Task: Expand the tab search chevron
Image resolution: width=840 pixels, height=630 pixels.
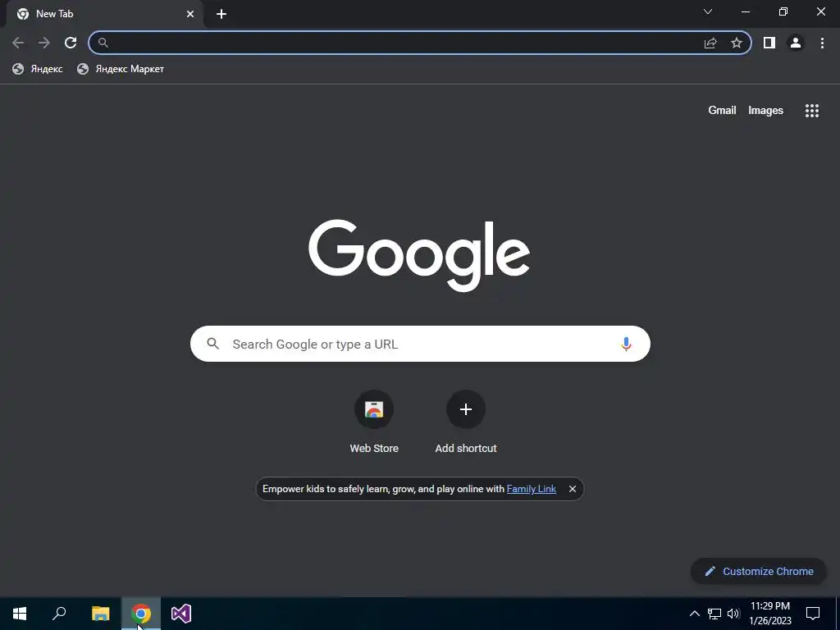Action: click(x=708, y=11)
